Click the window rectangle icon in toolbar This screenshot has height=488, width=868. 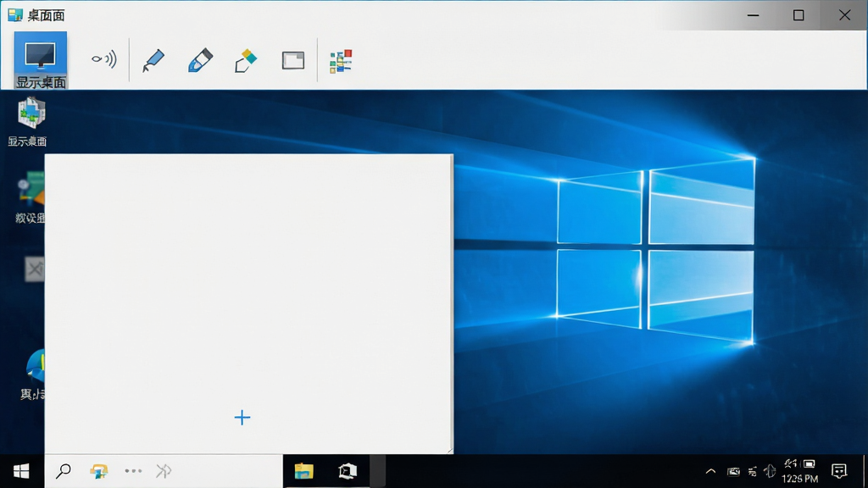[x=292, y=60]
